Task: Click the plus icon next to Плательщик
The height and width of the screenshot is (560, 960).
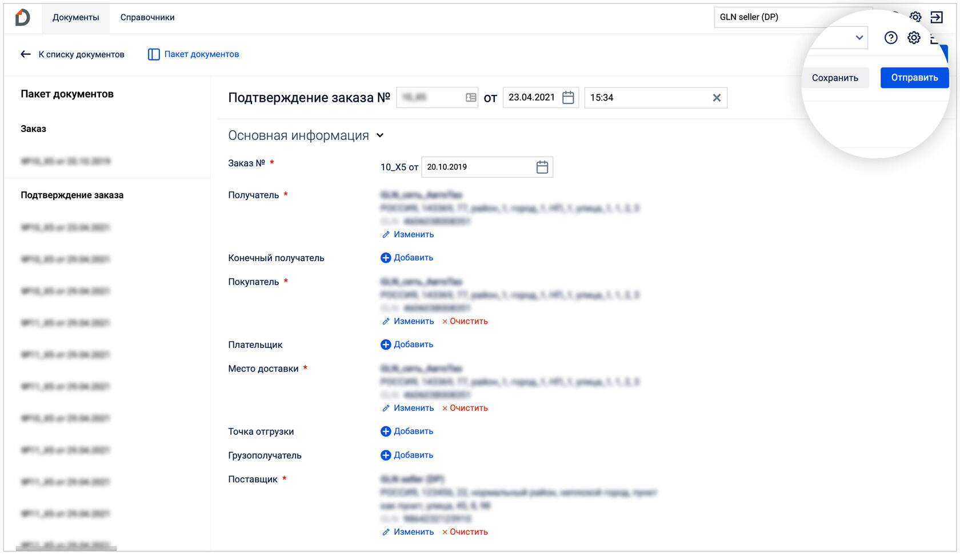Action: 386,345
